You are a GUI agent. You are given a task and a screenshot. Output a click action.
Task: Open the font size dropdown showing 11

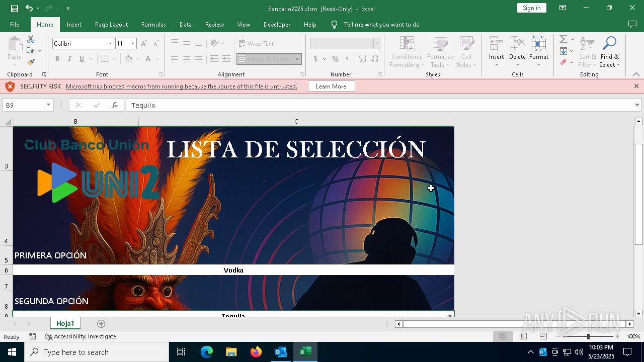click(x=133, y=44)
